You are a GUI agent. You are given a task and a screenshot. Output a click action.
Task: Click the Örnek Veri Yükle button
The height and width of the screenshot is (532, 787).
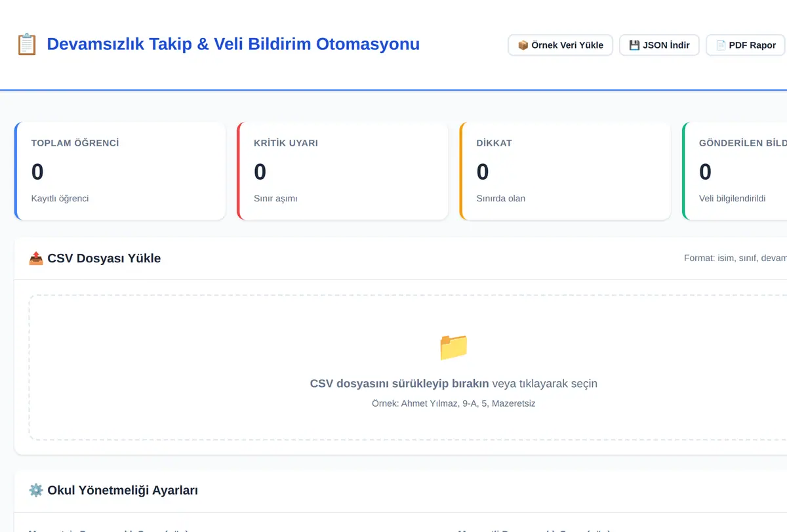click(x=560, y=45)
